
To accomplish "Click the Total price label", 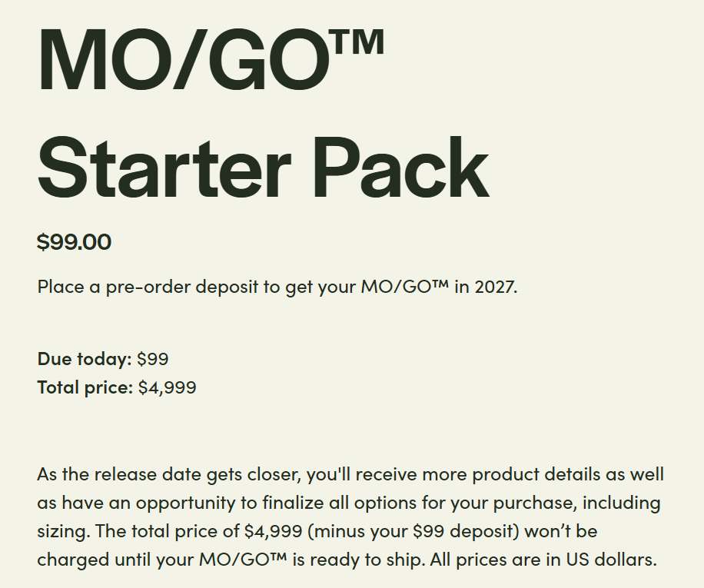I will pyautogui.click(x=85, y=387).
